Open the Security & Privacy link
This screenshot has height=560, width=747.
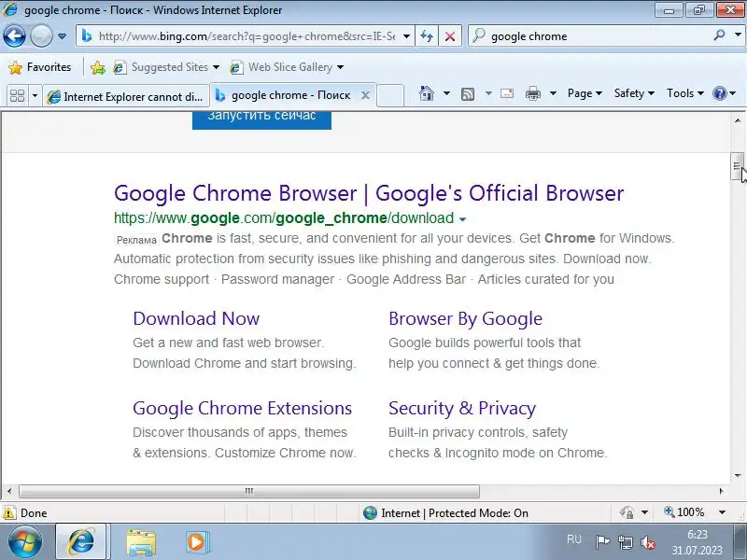coord(462,408)
